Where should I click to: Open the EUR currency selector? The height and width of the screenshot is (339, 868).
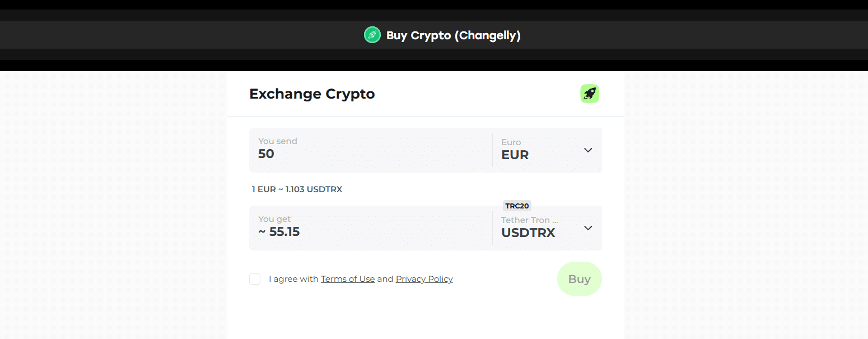click(x=546, y=150)
